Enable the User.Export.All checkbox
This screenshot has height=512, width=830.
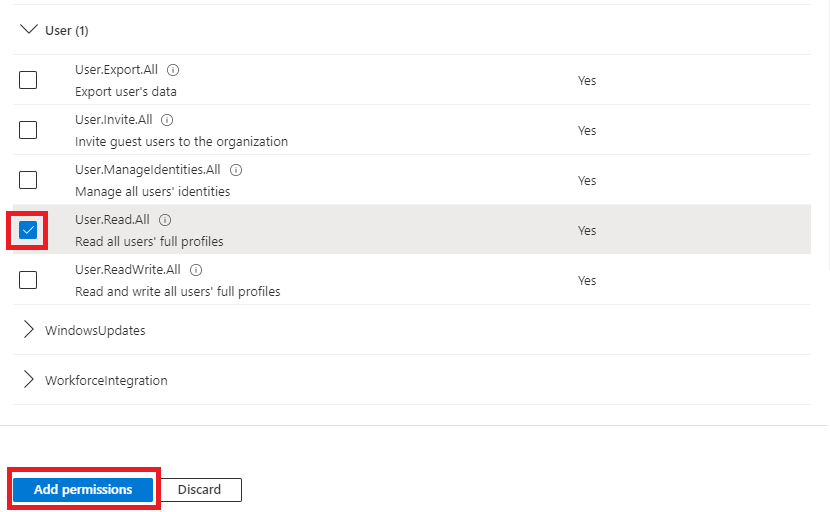pos(28,80)
